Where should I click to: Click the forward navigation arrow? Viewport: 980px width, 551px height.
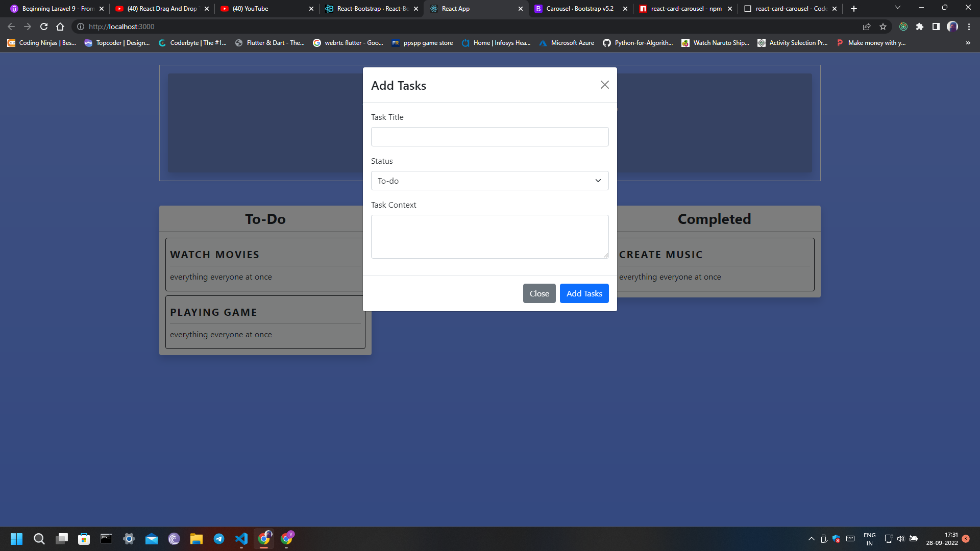pos(28,27)
